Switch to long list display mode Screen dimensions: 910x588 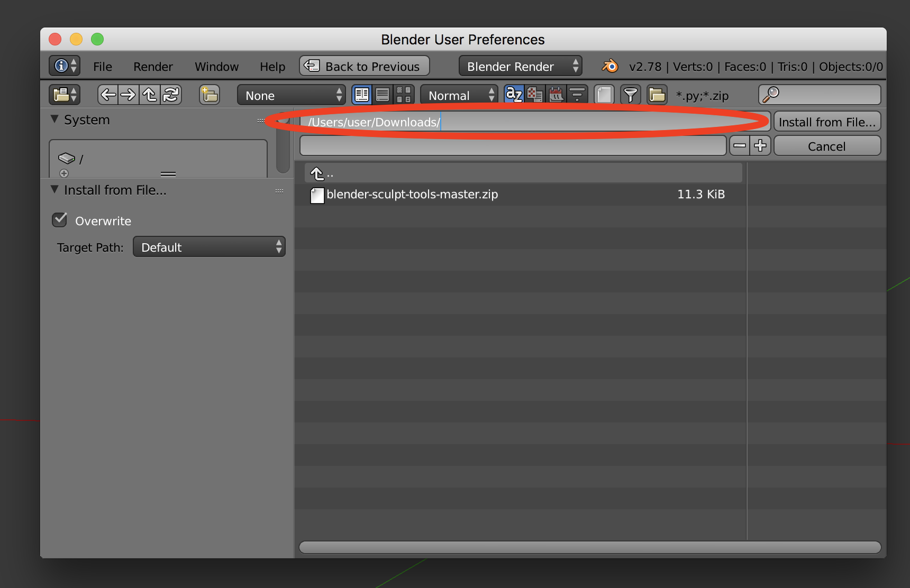pyautogui.click(x=383, y=95)
